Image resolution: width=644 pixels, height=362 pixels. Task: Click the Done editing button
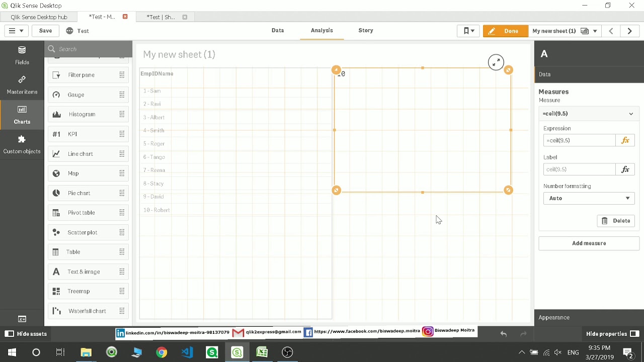click(505, 31)
